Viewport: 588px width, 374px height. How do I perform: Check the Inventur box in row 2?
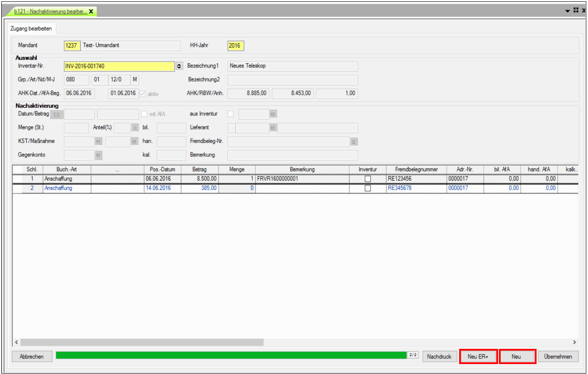point(368,188)
